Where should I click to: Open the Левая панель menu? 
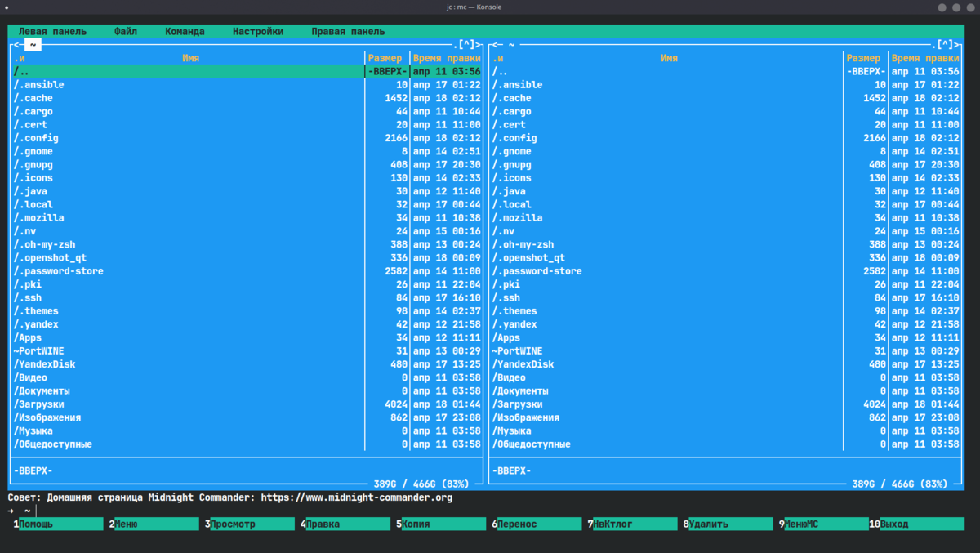52,31
